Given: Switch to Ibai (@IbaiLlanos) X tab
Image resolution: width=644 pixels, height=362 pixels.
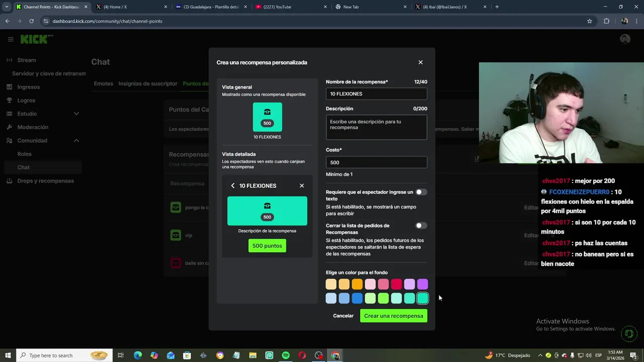Looking at the screenshot, I should tap(450, 7).
